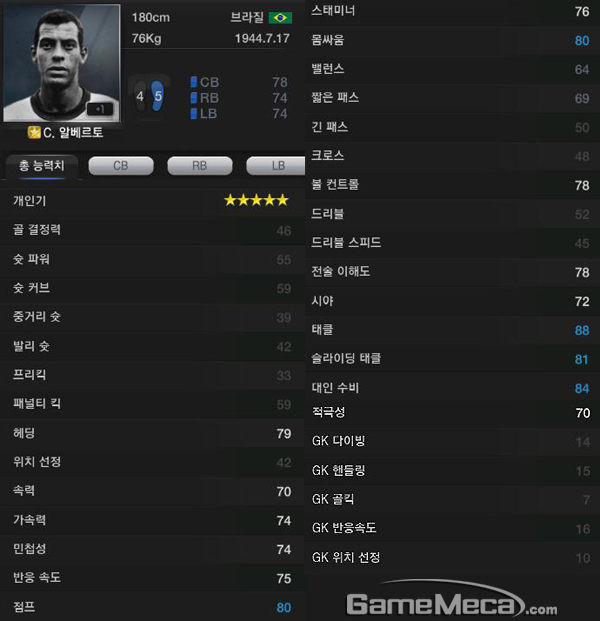Click the gold star badge beside C. 알베르토
The height and width of the screenshot is (621, 600).
click(x=34, y=132)
